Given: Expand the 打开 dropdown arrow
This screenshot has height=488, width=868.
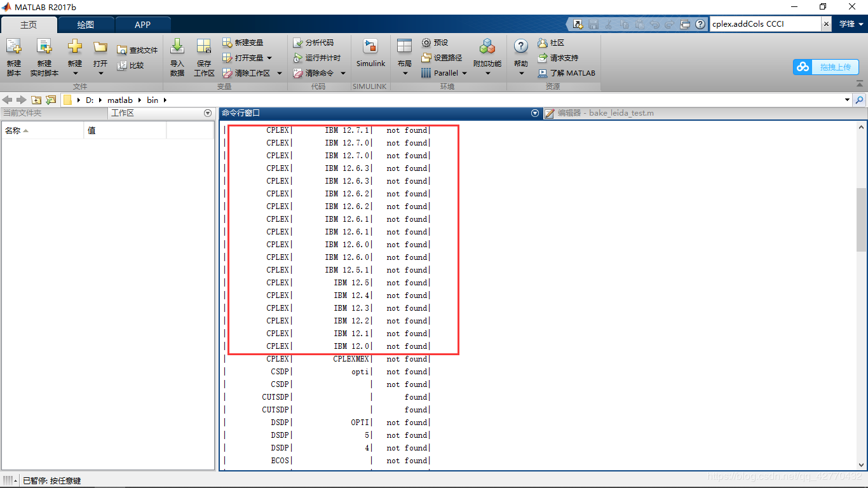Looking at the screenshot, I should [x=100, y=73].
